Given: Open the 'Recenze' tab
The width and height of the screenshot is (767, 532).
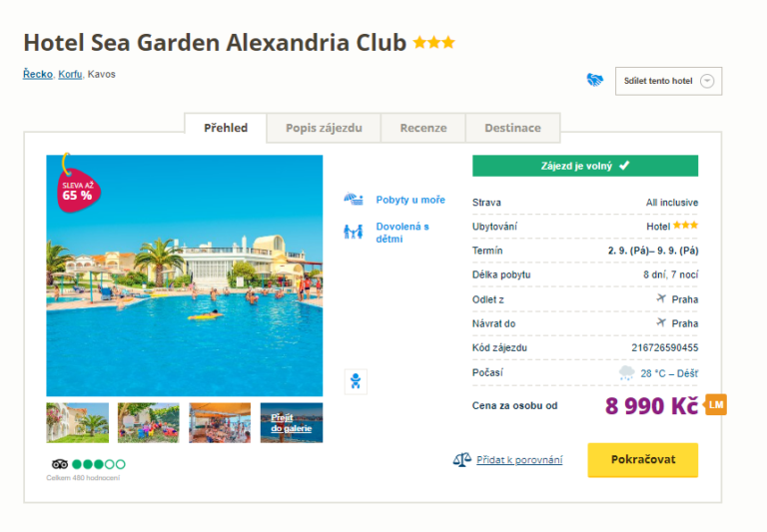Looking at the screenshot, I should (423, 128).
